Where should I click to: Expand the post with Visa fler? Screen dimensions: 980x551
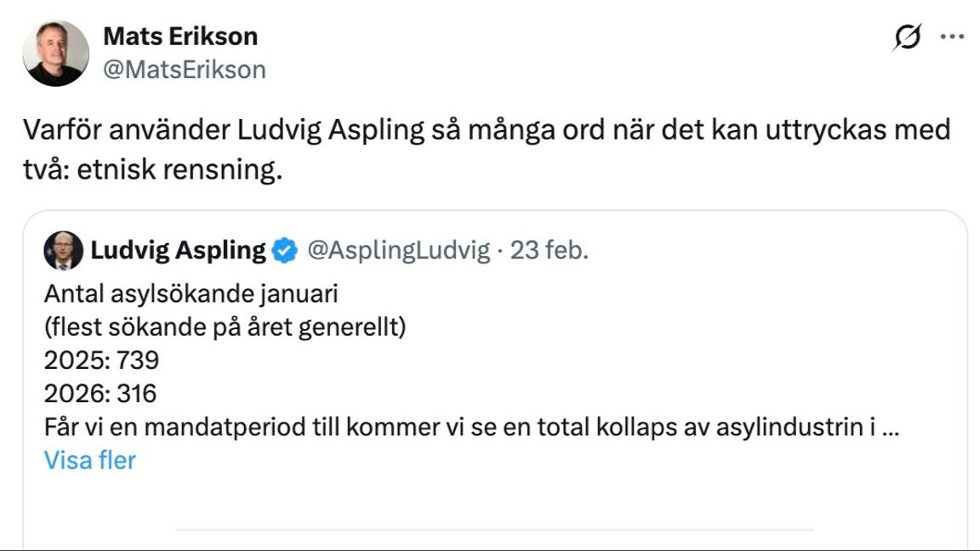pyautogui.click(x=88, y=461)
